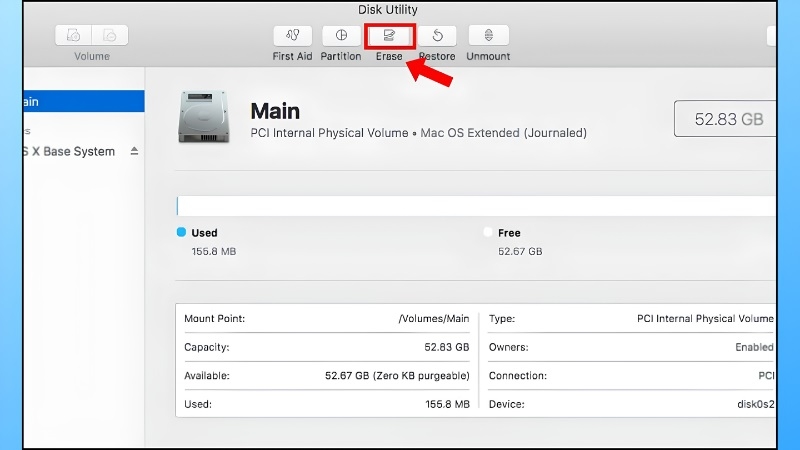Click the 'Volume' toolbar label
Screen dimensions: 800x450
tap(92, 56)
